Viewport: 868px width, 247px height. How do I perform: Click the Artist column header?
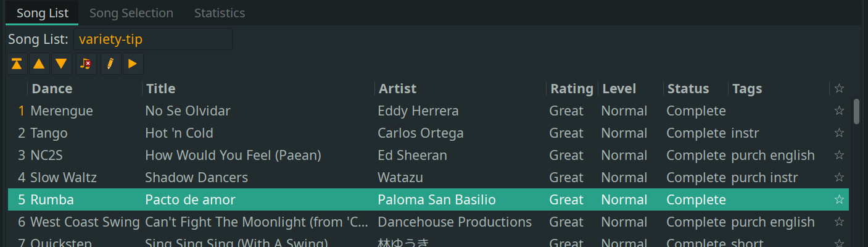(397, 89)
